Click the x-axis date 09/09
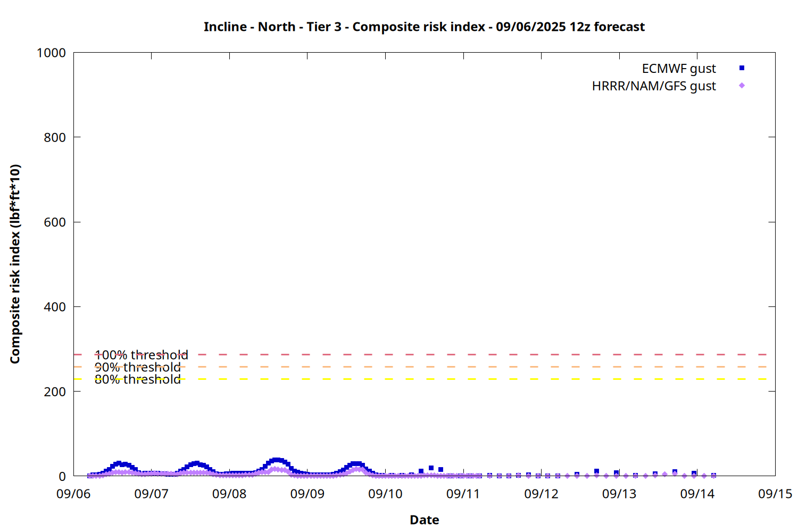Viewport: 798px width, 532px height. coord(307,494)
